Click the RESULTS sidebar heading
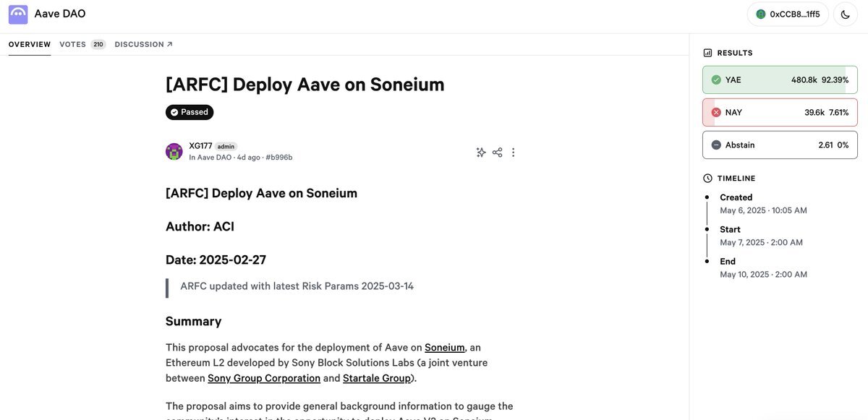Image resolution: width=868 pixels, height=420 pixels. point(735,53)
